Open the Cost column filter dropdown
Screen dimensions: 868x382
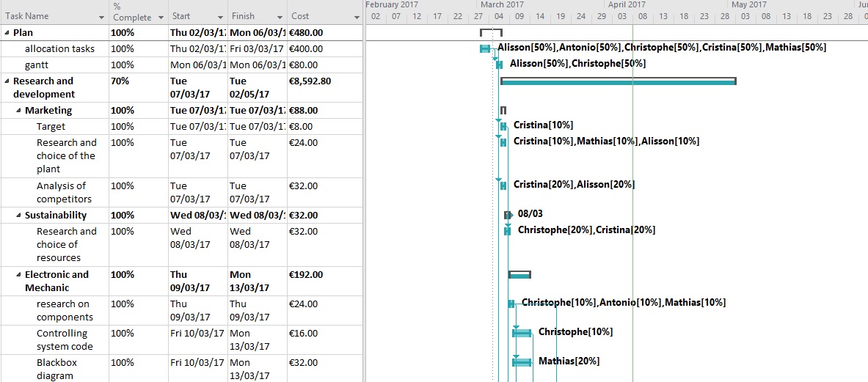point(357,18)
